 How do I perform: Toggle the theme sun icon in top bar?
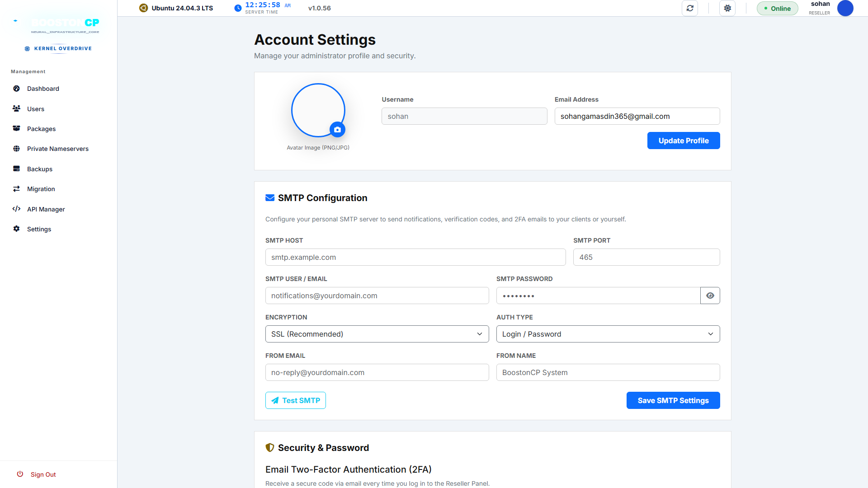coord(727,8)
